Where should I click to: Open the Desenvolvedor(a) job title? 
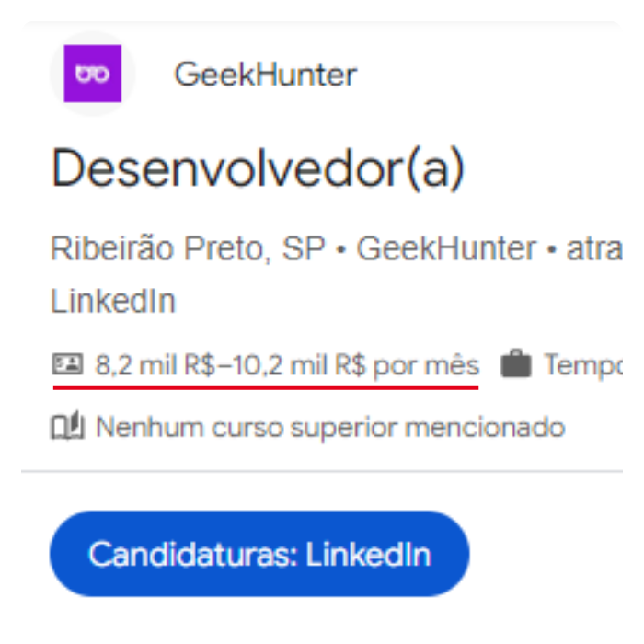258,169
